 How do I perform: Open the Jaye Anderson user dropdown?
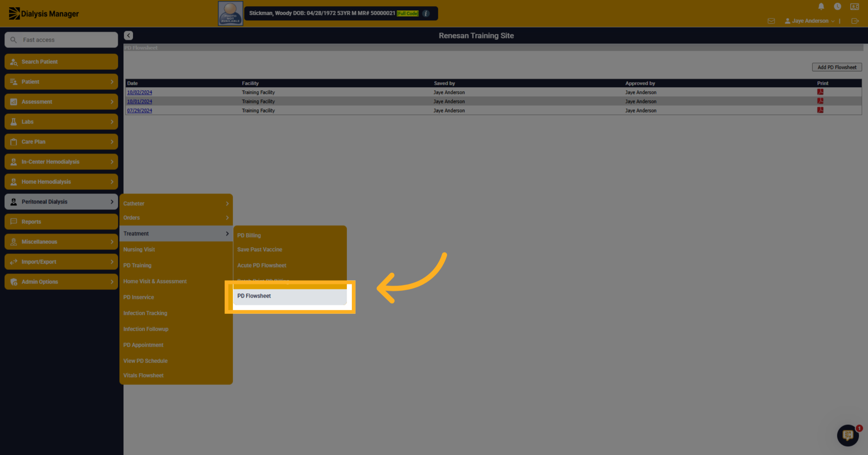coord(809,21)
